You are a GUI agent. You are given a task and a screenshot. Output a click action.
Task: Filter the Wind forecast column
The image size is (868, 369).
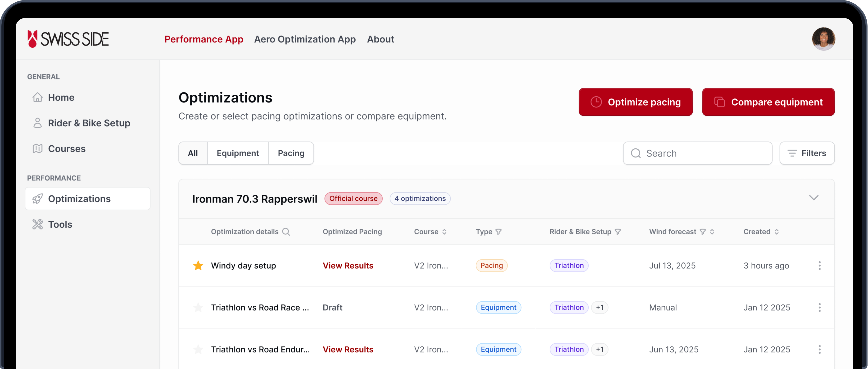coord(703,232)
